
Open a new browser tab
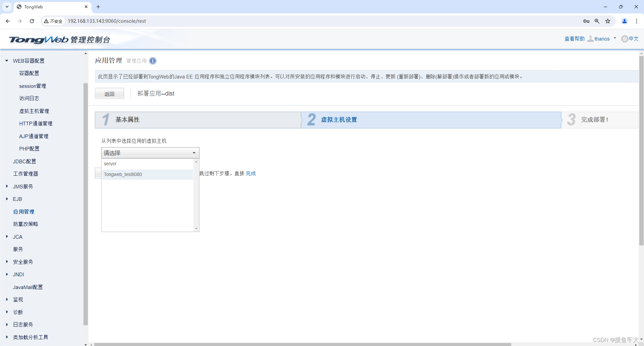[98, 7]
